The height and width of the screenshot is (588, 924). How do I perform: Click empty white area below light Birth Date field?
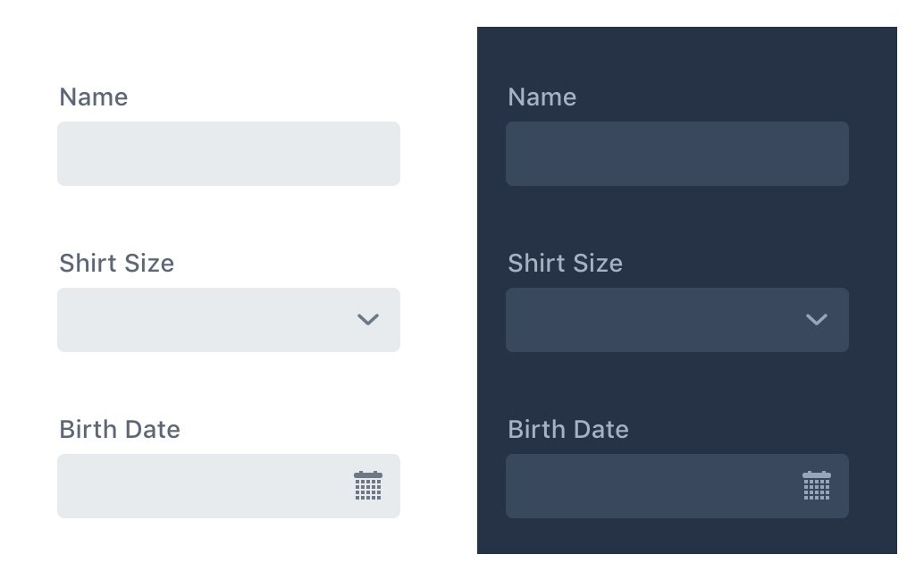[229, 552]
